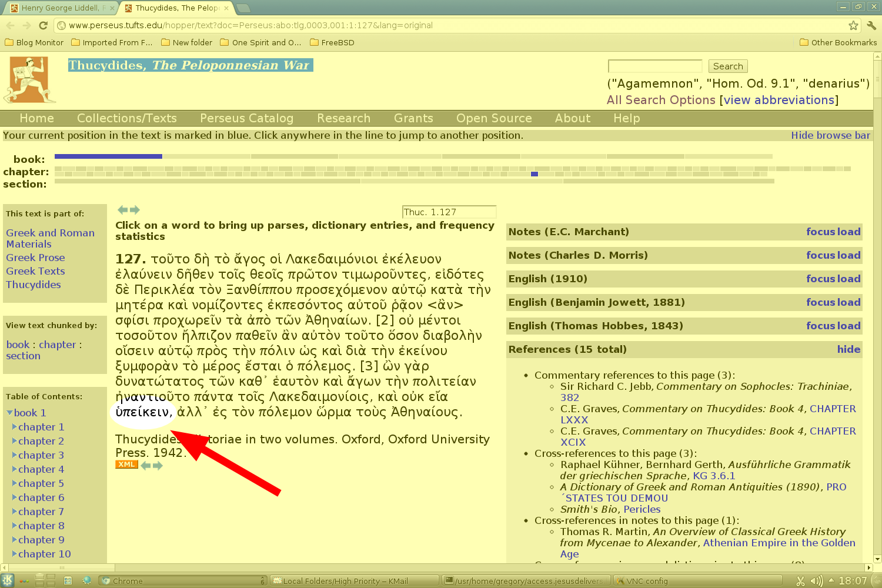Load the English (1910) translation
The height and width of the screenshot is (588, 882).
[x=849, y=279]
